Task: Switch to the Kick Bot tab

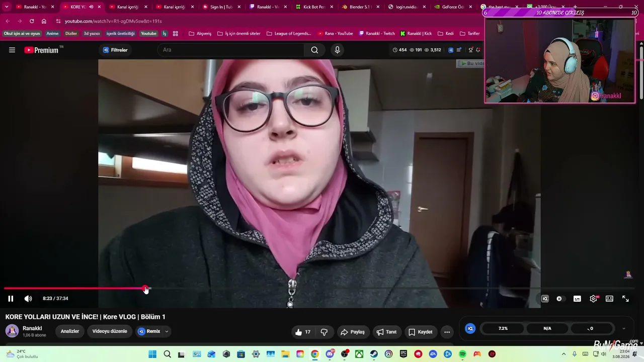Action: (314, 7)
